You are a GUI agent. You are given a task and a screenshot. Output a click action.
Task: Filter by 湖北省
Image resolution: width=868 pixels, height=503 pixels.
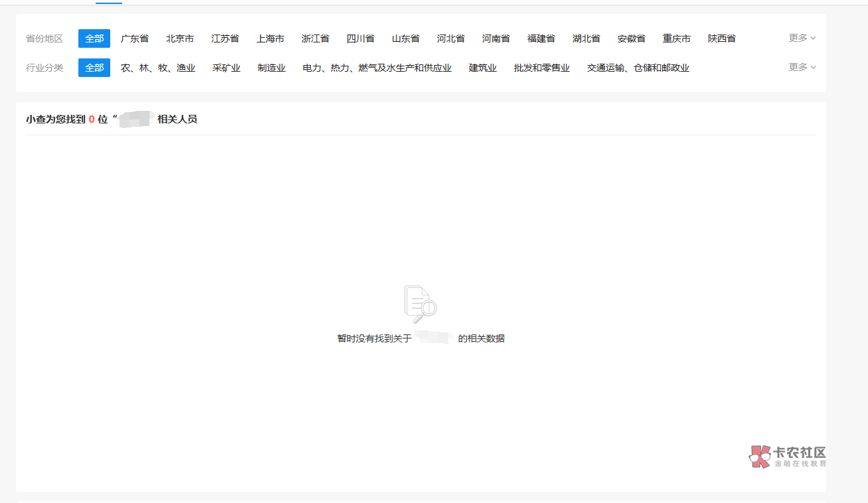pos(586,38)
